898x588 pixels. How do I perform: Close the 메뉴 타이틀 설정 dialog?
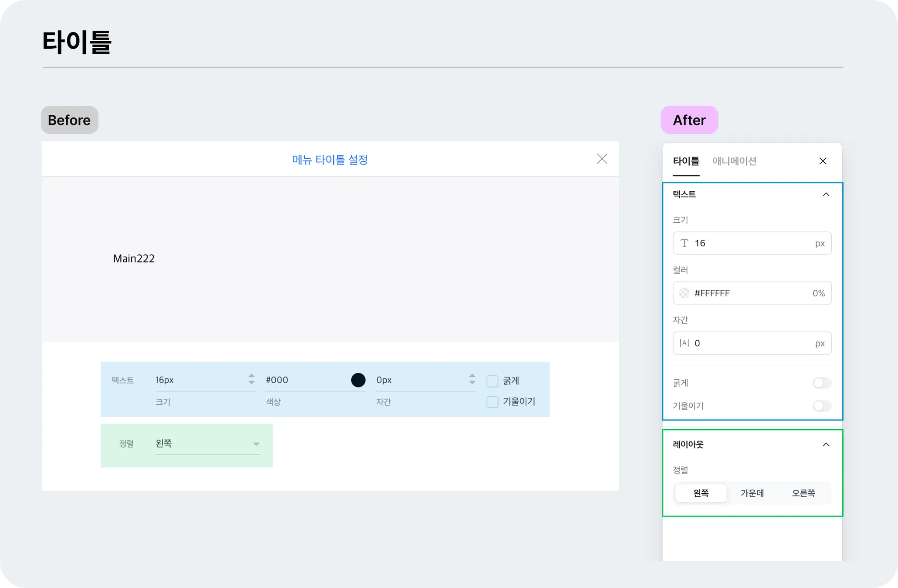tap(602, 159)
